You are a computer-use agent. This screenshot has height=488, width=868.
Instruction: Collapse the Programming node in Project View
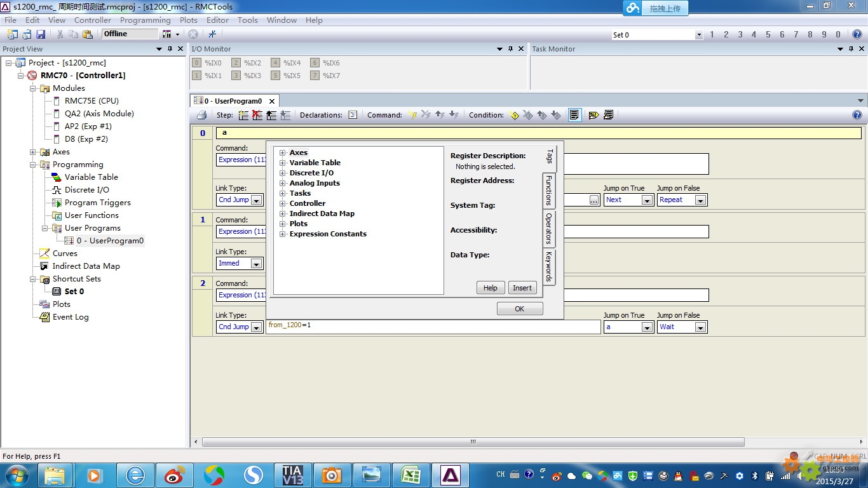tap(33, 165)
